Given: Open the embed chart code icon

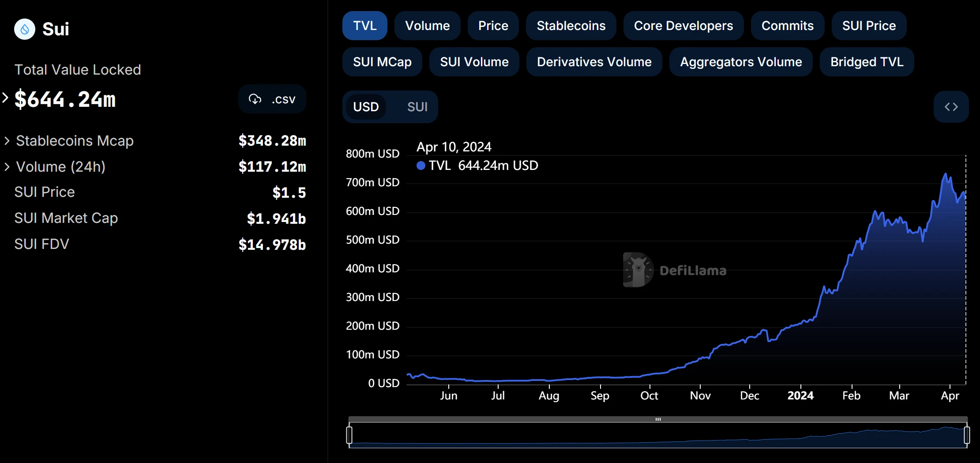Looking at the screenshot, I should pyautogui.click(x=951, y=107).
